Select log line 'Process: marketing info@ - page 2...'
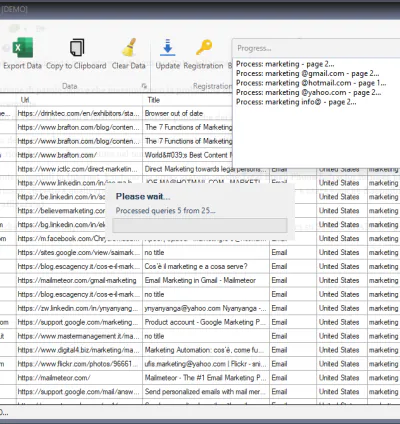The image size is (400, 424). tap(296, 102)
